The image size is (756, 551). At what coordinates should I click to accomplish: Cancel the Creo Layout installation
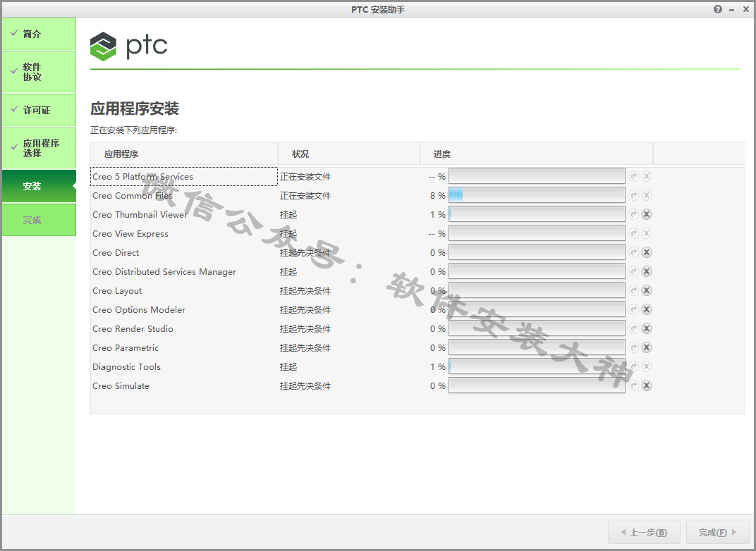coord(647,290)
